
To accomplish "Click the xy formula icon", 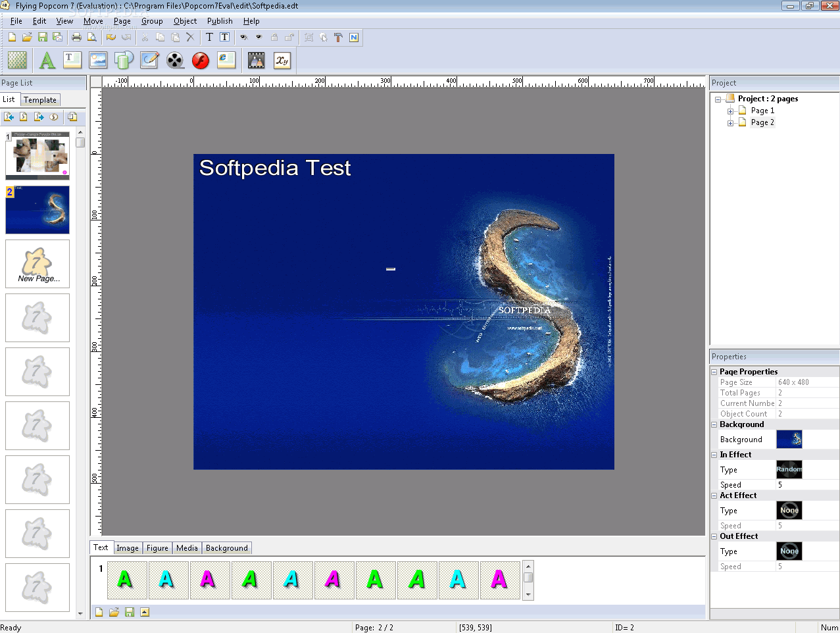I will [282, 61].
